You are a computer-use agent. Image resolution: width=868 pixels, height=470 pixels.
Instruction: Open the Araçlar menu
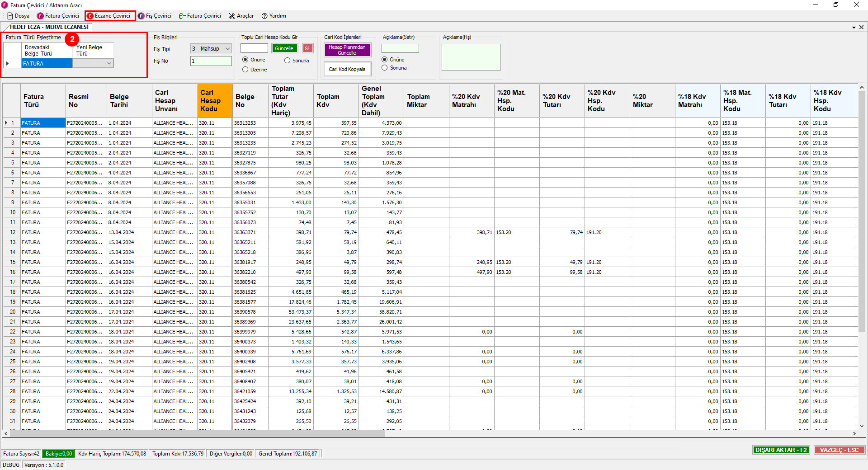tap(241, 16)
